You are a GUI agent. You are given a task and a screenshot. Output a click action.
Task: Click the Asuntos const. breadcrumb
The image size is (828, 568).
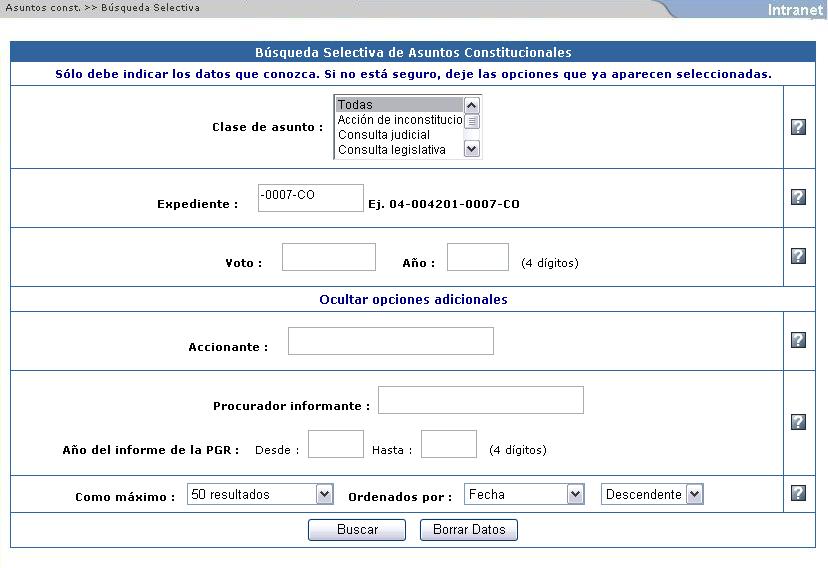coord(43,8)
